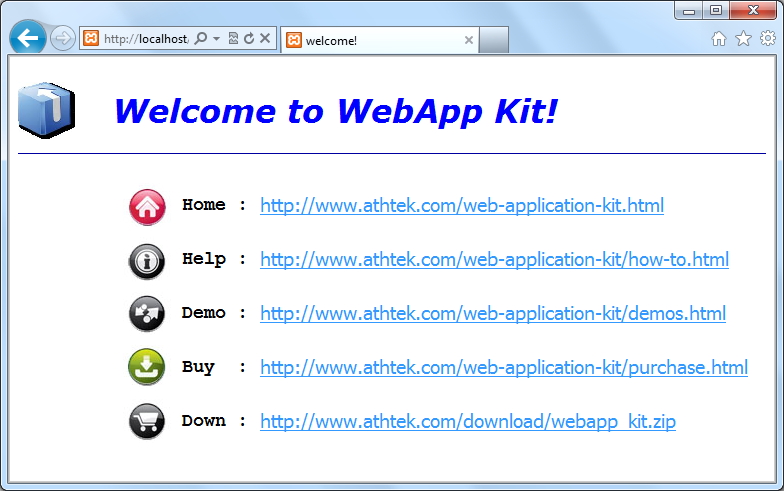Viewport: 784px width, 491px height.
Task: Click the browser Back arrow button
Action: click(27, 39)
